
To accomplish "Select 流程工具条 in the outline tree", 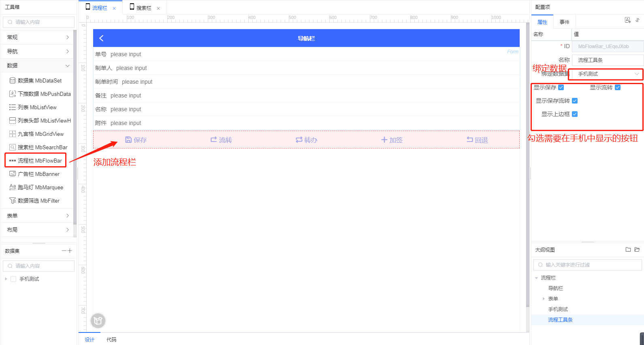I will point(560,320).
